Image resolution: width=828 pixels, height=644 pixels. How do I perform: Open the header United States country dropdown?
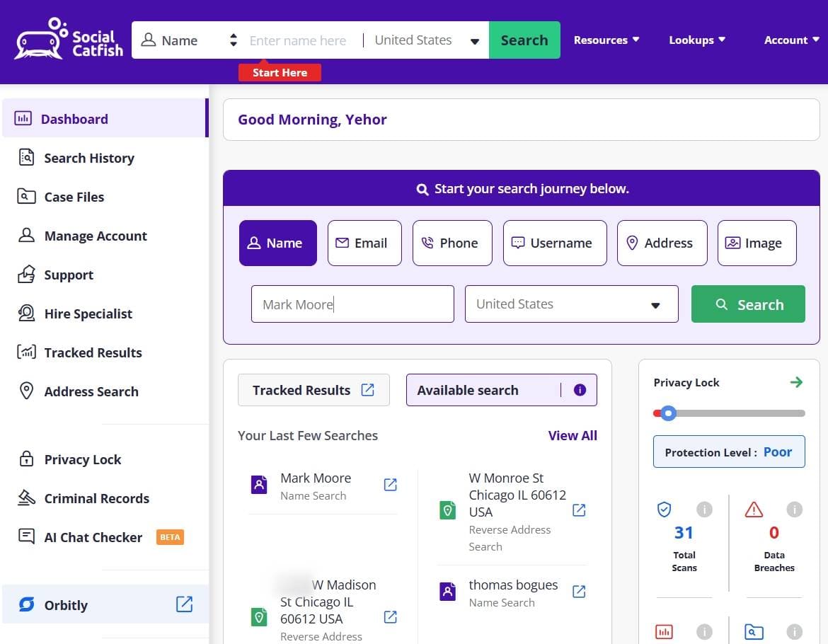(427, 40)
